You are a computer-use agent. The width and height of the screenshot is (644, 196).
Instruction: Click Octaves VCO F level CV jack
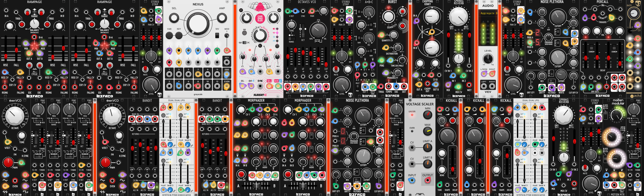coord(288,77)
